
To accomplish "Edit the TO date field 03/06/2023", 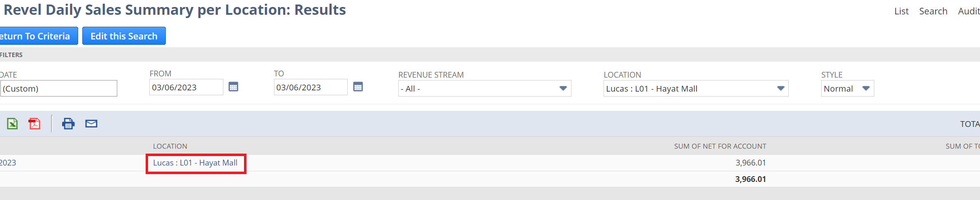I will pyautogui.click(x=311, y=87).
